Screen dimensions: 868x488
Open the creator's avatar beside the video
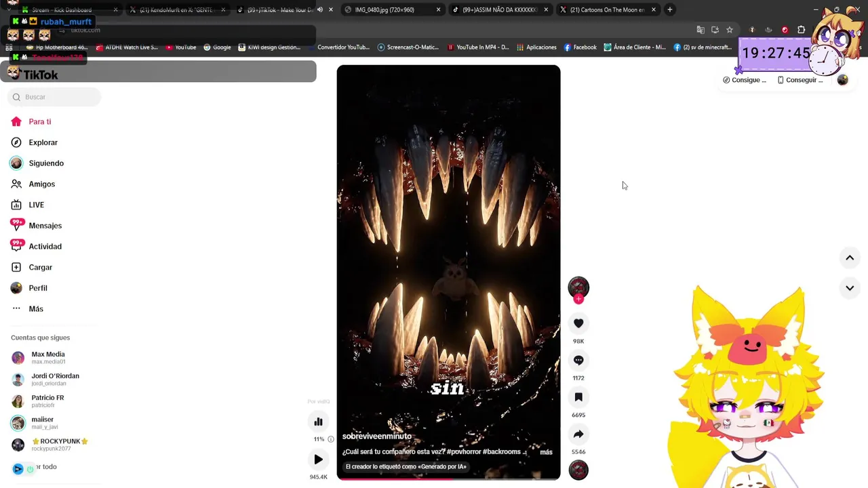578,287
